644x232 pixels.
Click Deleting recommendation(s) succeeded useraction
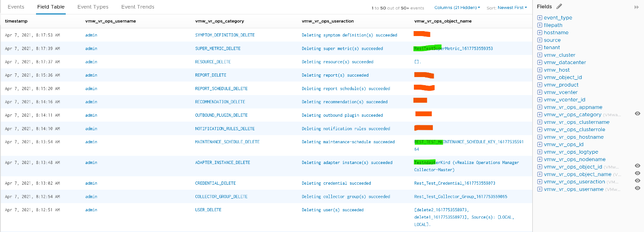[345, 102]
